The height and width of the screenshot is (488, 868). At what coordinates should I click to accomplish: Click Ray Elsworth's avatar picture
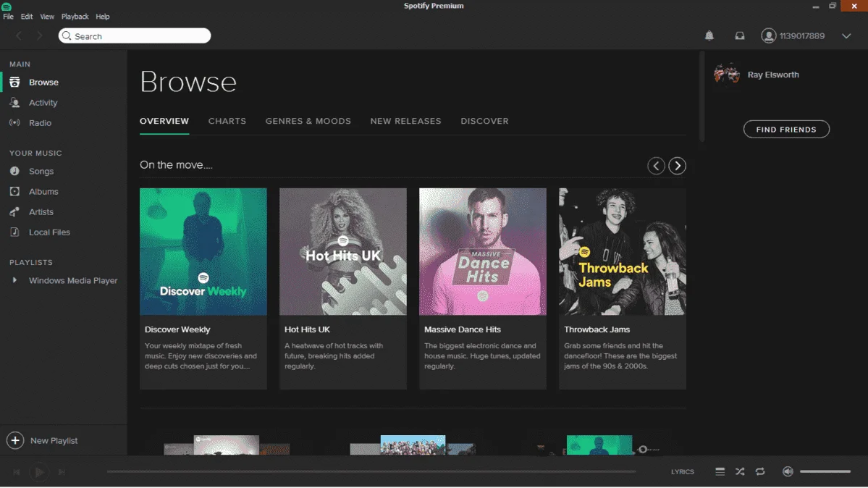tap(727, 74)
